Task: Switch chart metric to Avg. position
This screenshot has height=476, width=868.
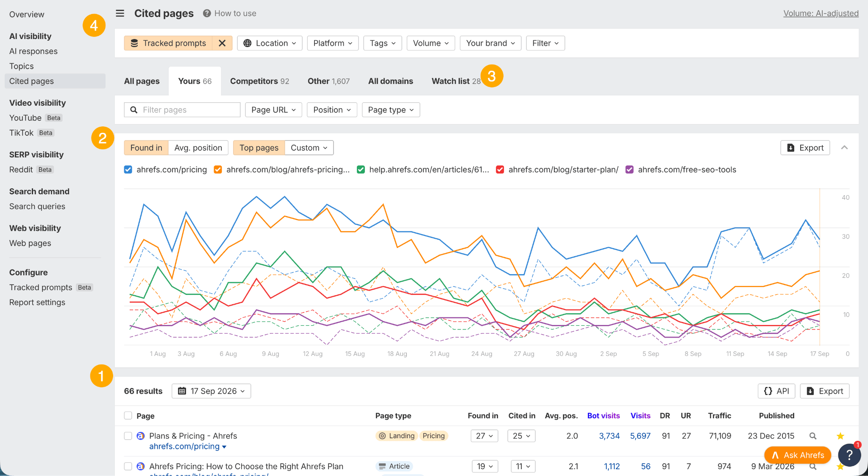Action: pos(198,148)
